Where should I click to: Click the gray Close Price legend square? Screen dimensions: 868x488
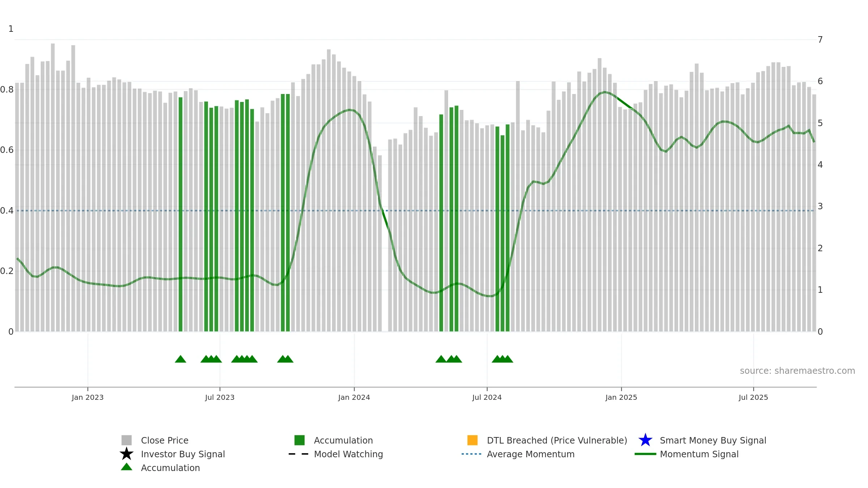click(x=126, y=440)
